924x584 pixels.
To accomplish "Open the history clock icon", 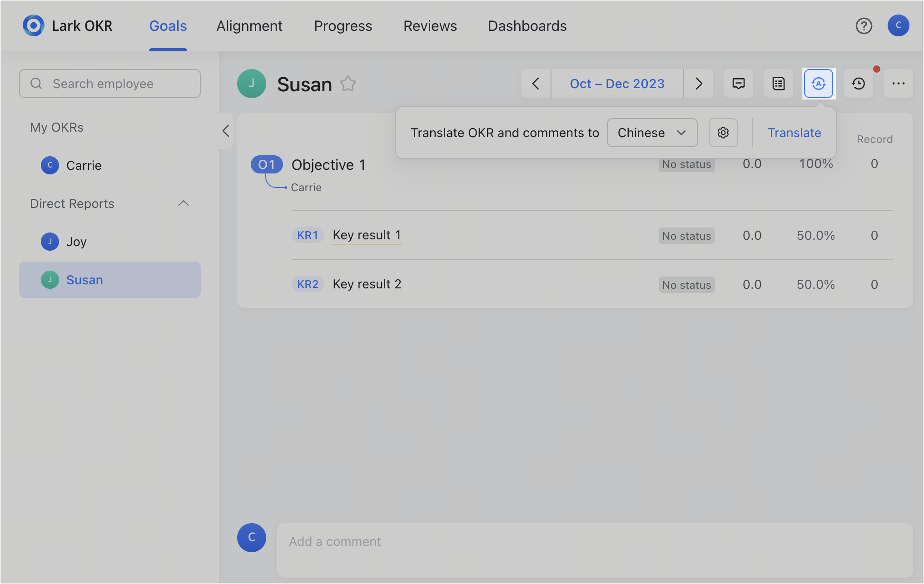I will pyautogui.click(x=858, y=84).
